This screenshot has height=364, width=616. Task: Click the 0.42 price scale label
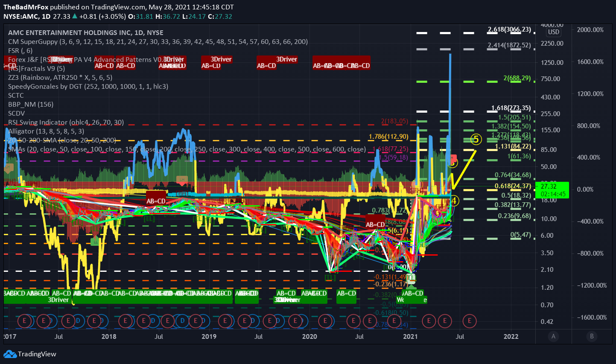pos(547,321)
